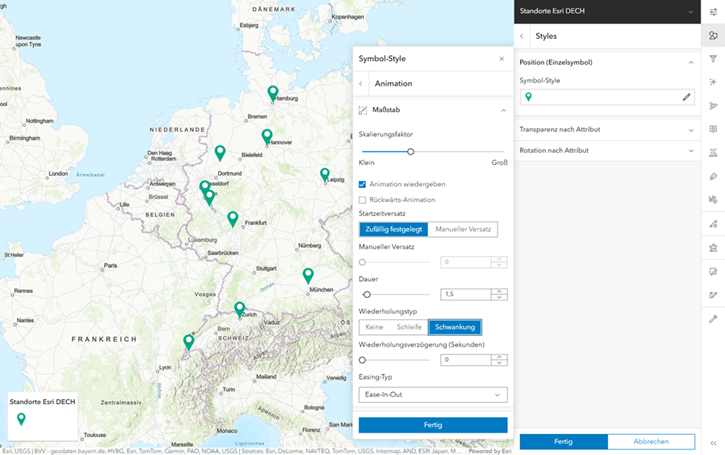Open the Configure charts icon
725x455 pixels.
713,199
